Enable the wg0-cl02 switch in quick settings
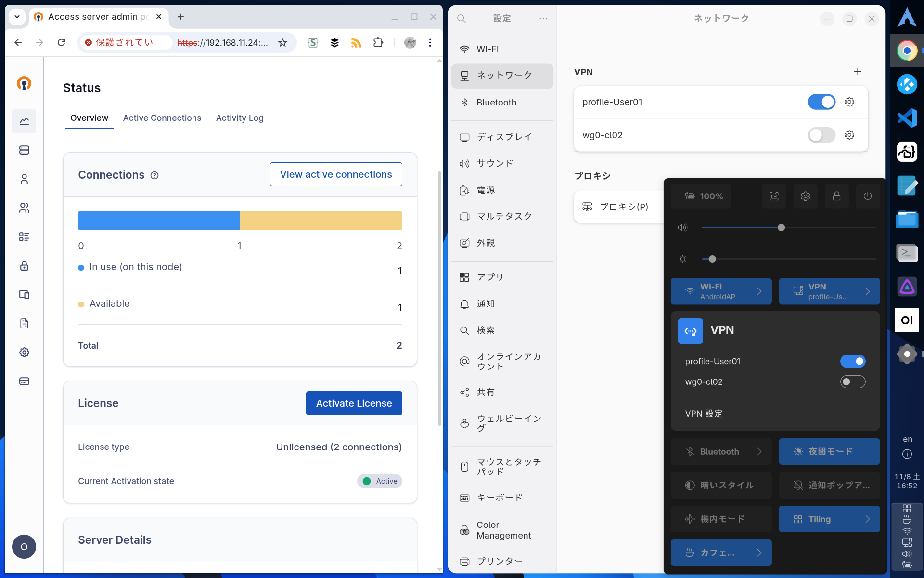Screen dimensions: 924x578 click(852, 382)
